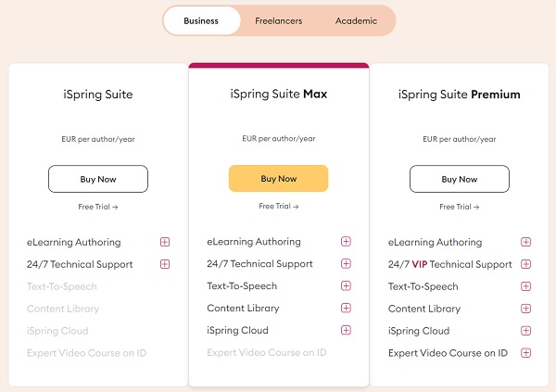Buy Now the iSpring Suite Max plan
The width and height of the screenshot is (556, 392).
click(278, 179)
